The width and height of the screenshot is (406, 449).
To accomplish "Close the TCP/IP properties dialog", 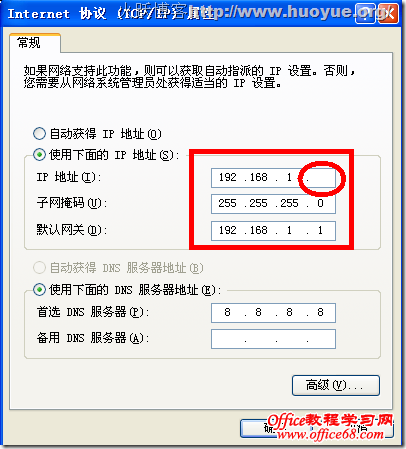I will [388, 14].
